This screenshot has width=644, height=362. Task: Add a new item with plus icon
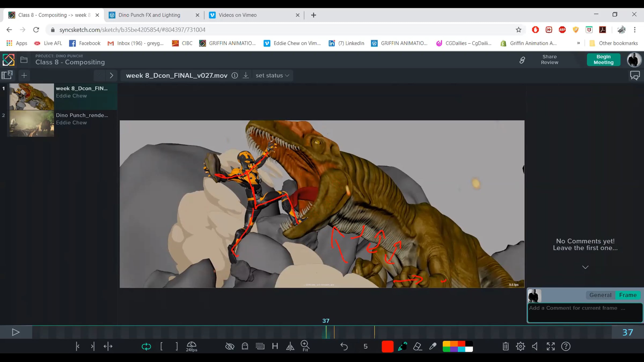click(x=24, y=76)
